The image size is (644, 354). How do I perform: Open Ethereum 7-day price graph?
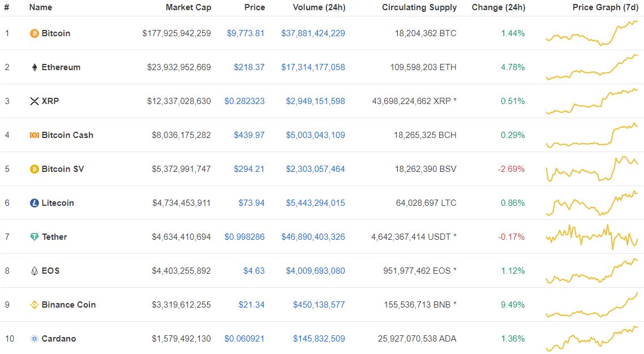[x=592, y=67]
